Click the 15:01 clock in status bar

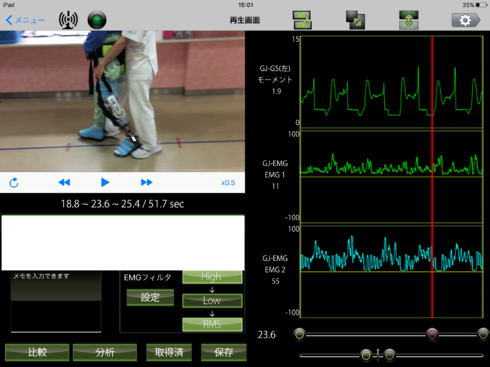click(x=246, y=5)
